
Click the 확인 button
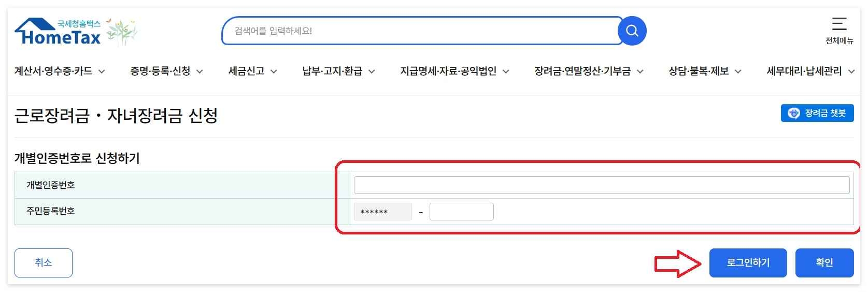(824, 263)
